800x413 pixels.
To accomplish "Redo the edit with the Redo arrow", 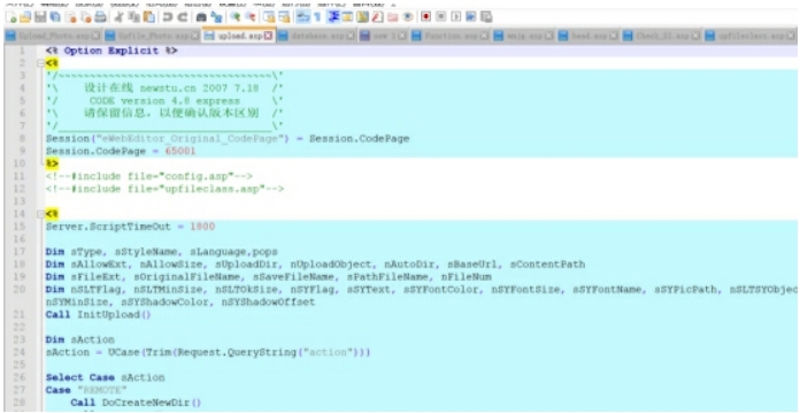I will [182, 17].
